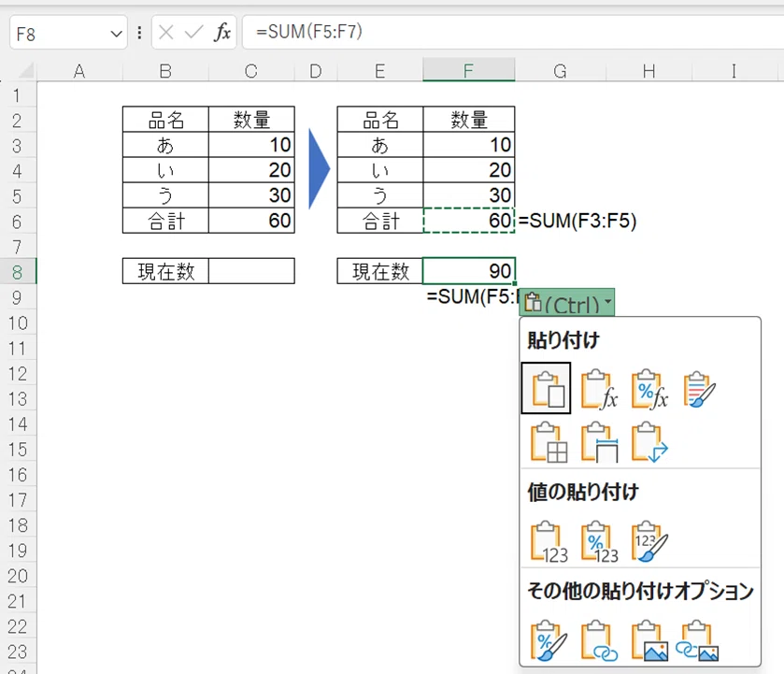The height and width of the screenshot is (674, 784).
Task: Click cell C2 header 数量
Action: tap(251, 119)
